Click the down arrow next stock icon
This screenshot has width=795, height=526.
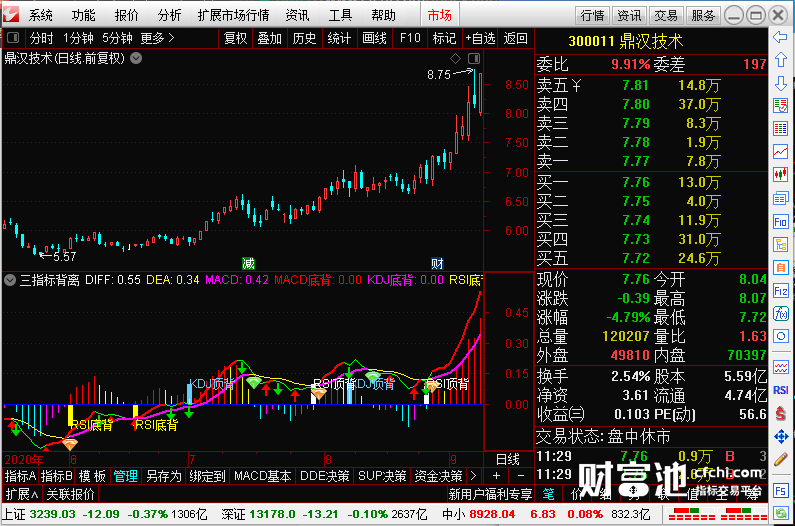click(780, 83)
